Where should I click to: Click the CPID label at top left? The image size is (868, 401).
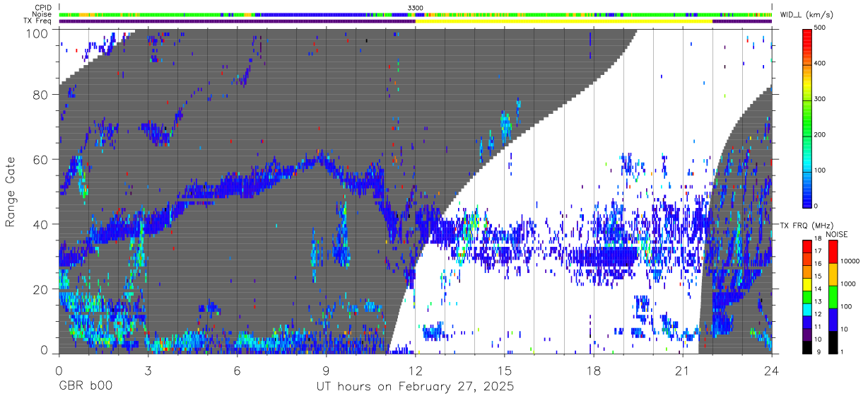tap(42, 7)
